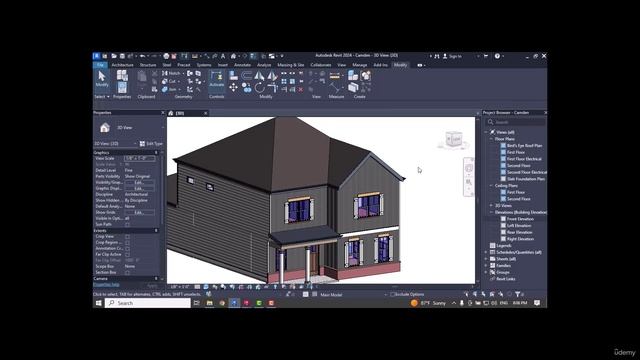Click Sign In at title bar

(x=452, y=56)
